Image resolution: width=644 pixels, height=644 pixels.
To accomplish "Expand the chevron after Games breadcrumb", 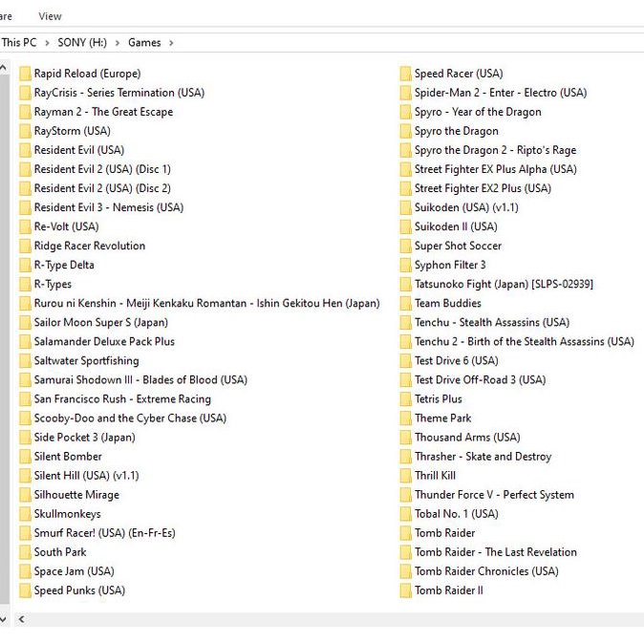I will click(x=171, y=43).
